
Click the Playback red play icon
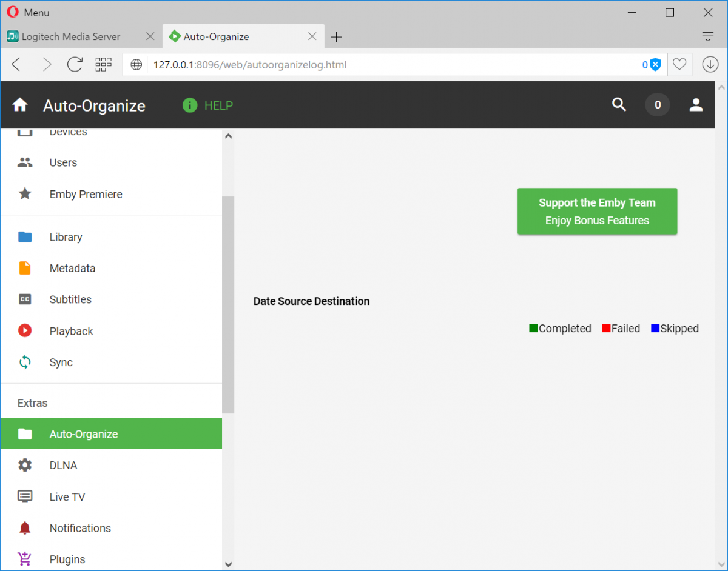click(25, 331)
